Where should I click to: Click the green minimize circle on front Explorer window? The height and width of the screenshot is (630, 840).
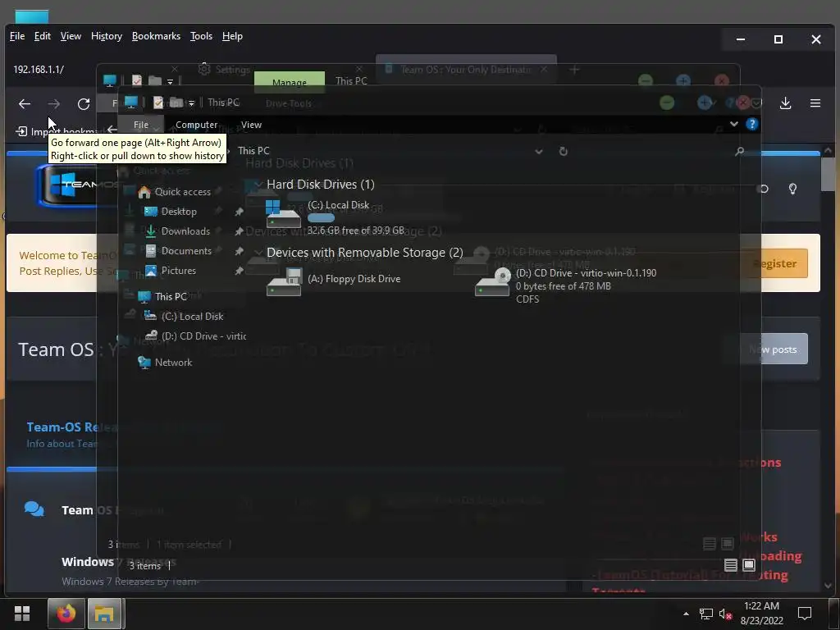click(x=667, y=103)
